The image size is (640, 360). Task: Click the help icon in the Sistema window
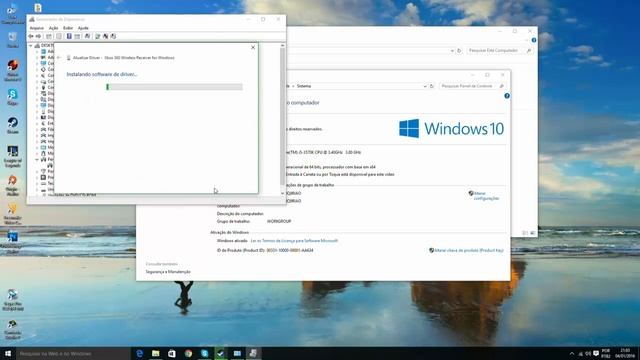[x=507, y=96]
